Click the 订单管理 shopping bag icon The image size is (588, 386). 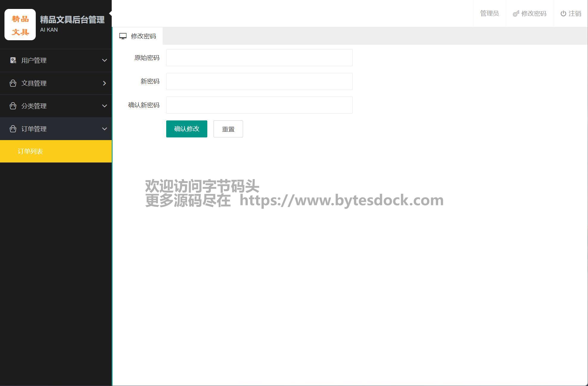tap(13, 129)
